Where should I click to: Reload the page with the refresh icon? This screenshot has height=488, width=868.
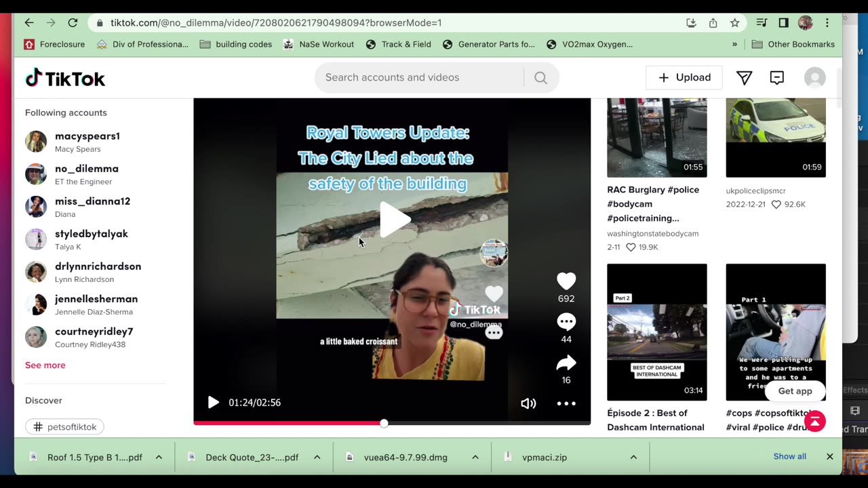click(x=73, y=22)
